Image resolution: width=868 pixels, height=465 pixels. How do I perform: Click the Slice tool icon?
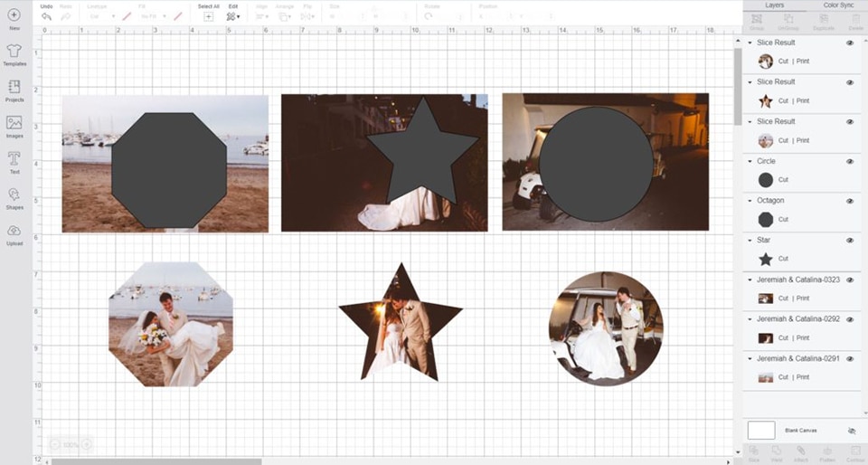point(753,451)
